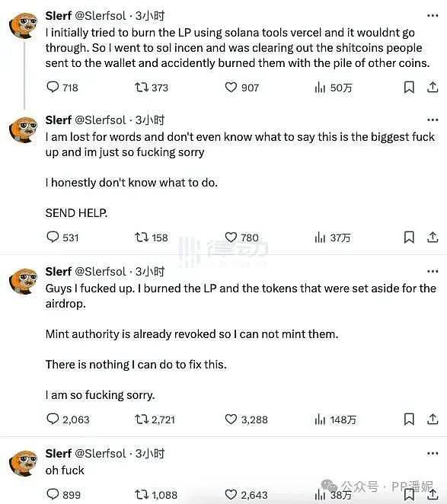
Task: View analytics for the 50万 views tweet
Action: (334, 88)
